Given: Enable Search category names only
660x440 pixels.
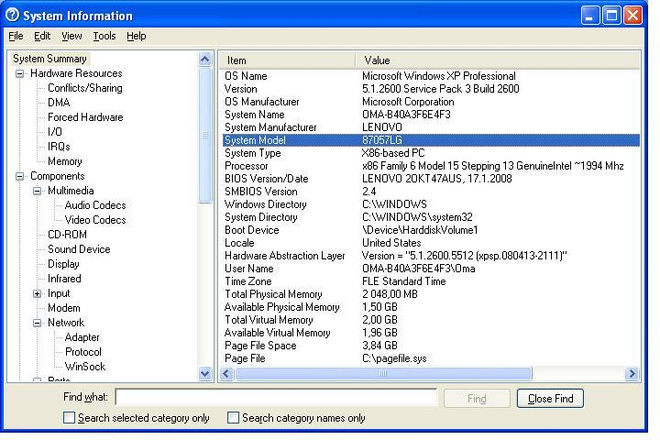Looking at the screenshot, I should [x=232, y=418].
